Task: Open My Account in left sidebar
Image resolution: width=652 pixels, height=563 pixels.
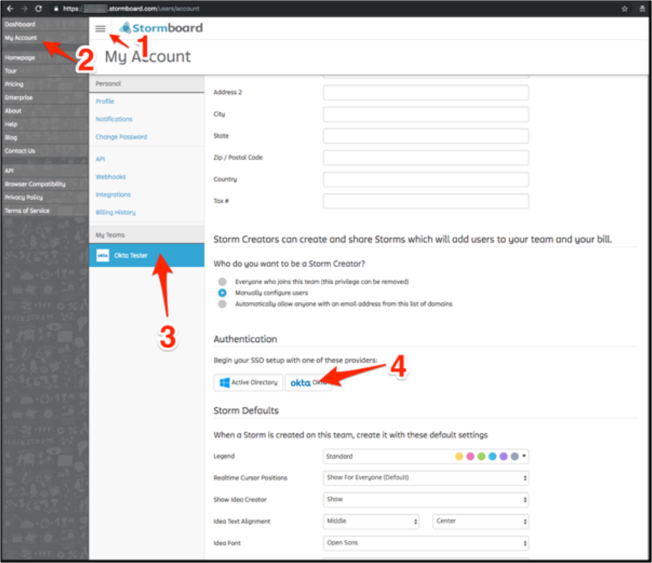Action: (x=21, y=38)
